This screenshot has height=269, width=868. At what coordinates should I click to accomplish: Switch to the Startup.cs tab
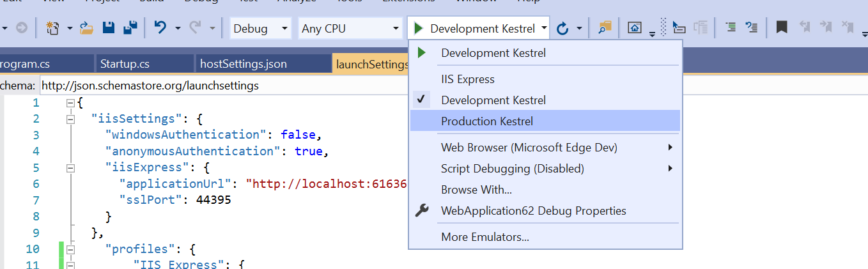coord(144,64)
